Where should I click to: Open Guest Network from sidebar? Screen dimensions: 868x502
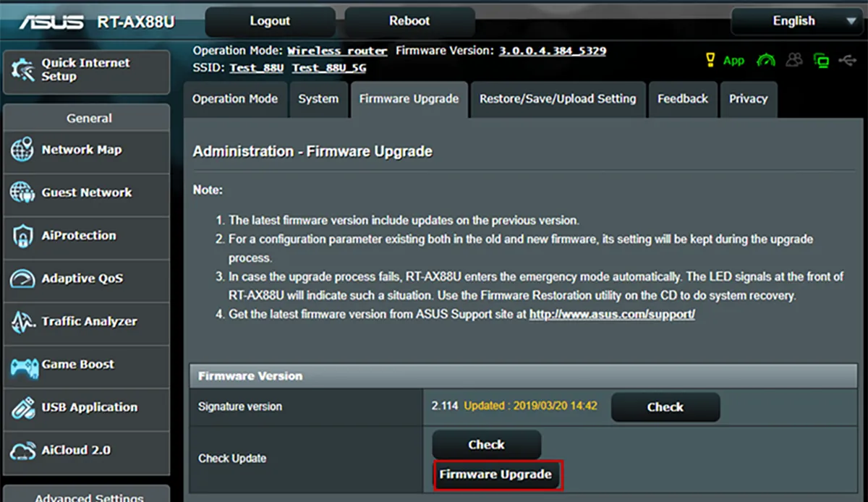(86, 193)
